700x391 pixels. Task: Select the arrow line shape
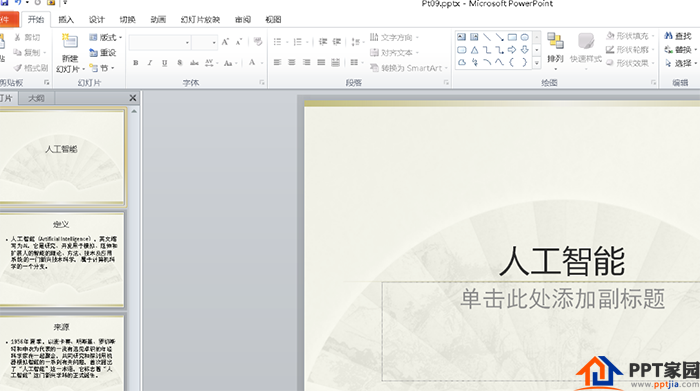coord(500,37)
